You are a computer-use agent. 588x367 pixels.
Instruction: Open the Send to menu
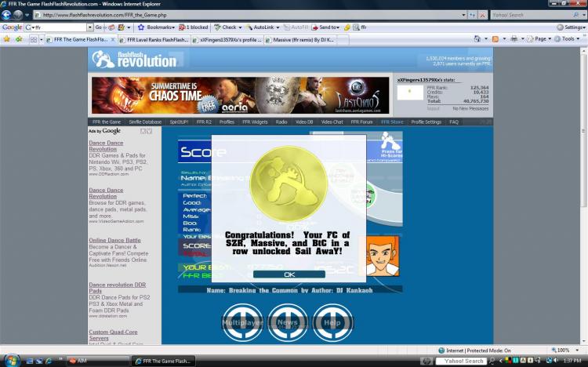coord(326,27)
